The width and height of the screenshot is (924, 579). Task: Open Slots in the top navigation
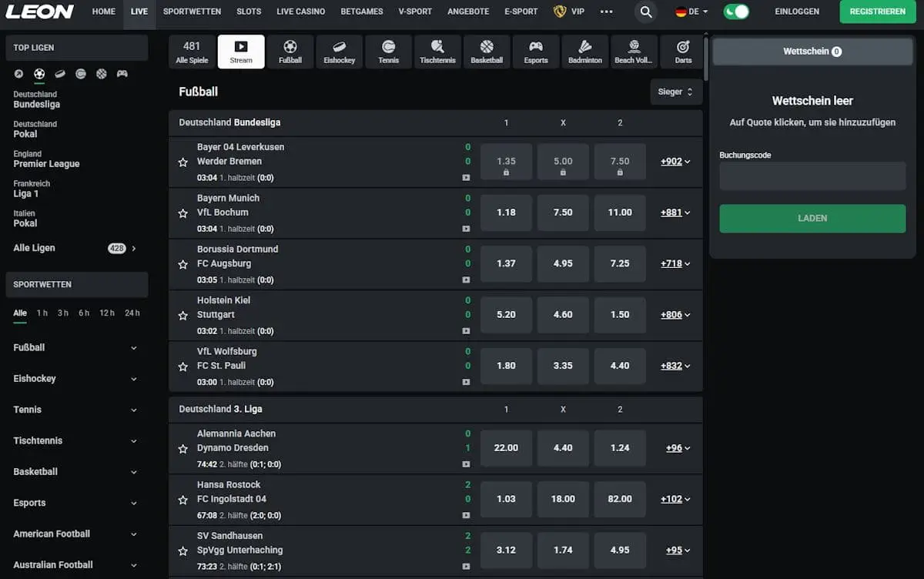point(249,12)
